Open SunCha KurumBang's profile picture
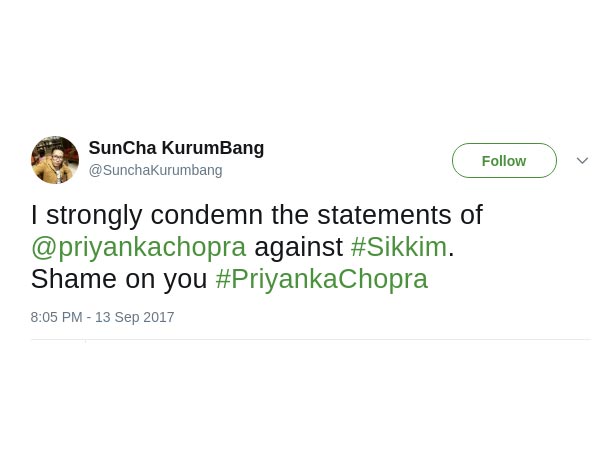 point(55,160)
